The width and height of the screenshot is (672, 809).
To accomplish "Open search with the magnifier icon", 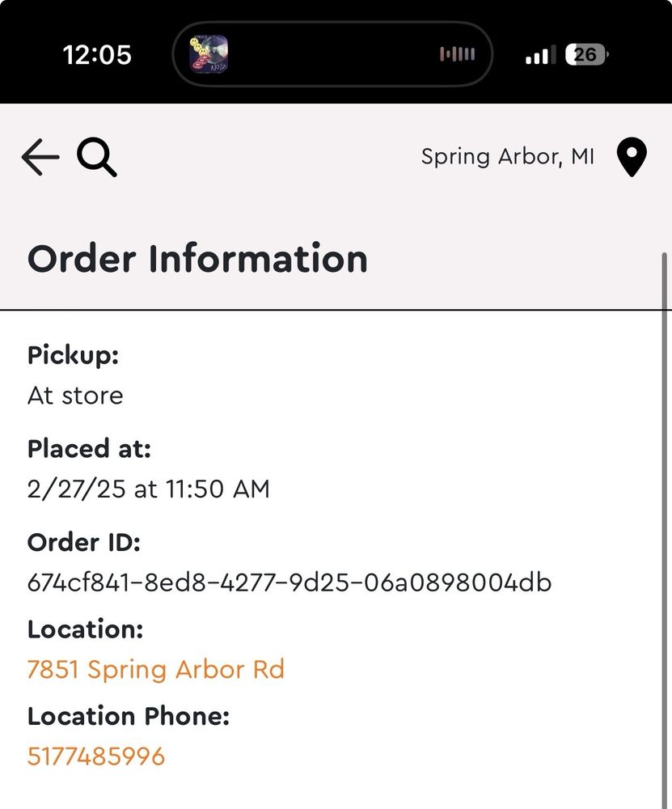I will click(x=97, y=157).
